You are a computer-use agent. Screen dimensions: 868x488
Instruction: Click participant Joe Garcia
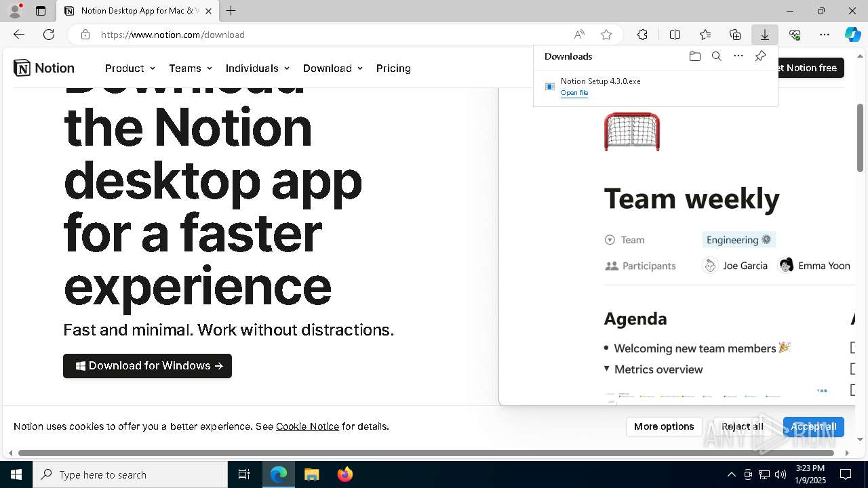735,266
